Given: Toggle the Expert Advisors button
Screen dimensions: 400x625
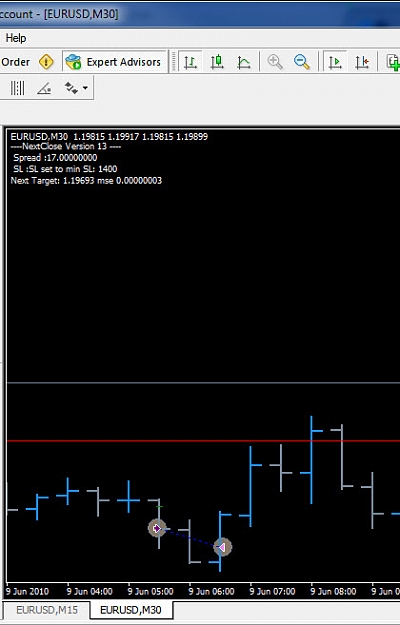Looking at the screenshot, I should [x=114, y=62].
